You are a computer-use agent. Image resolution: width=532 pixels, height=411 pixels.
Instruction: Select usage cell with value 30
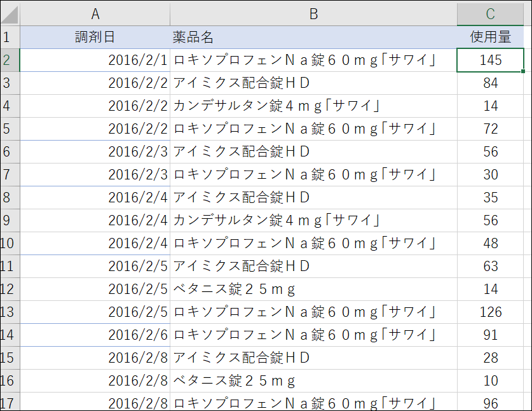tap(490, 174)
